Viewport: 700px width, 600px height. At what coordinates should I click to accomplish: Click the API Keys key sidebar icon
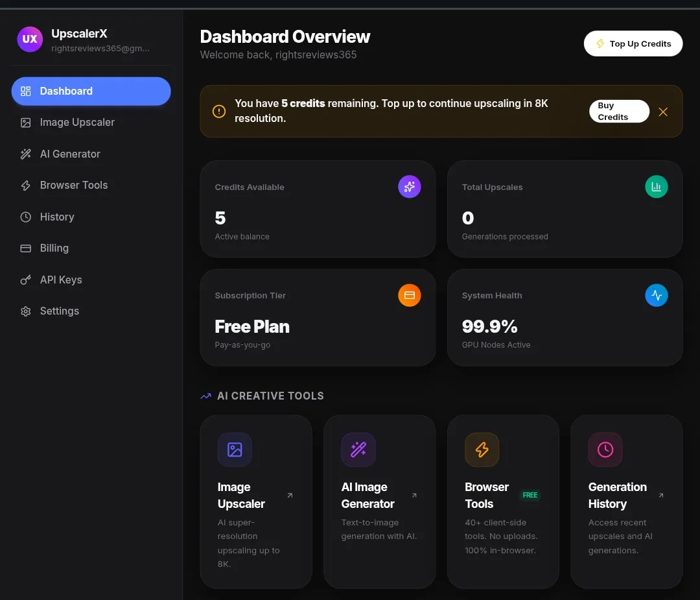[x=26, y=280]
